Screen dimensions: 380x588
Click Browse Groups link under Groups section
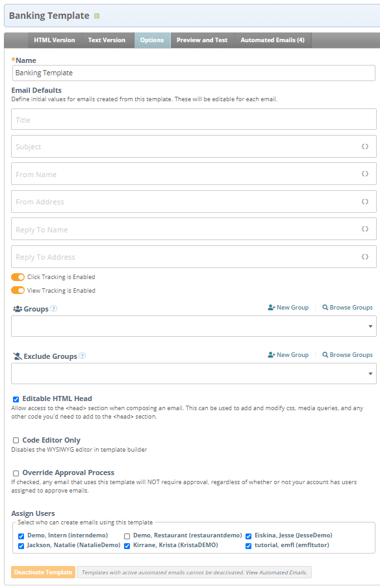[x=348, y=308]
